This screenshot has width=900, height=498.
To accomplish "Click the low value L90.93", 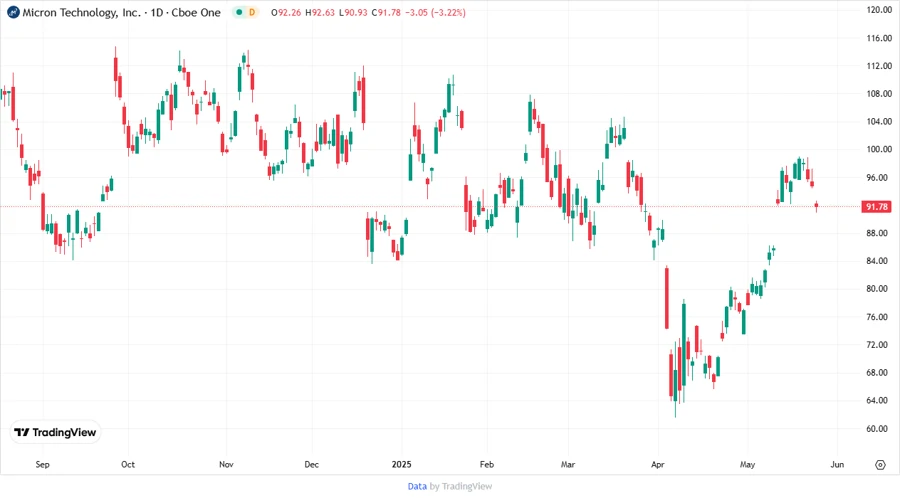I will pyautogui.click(x=353, y=12).
